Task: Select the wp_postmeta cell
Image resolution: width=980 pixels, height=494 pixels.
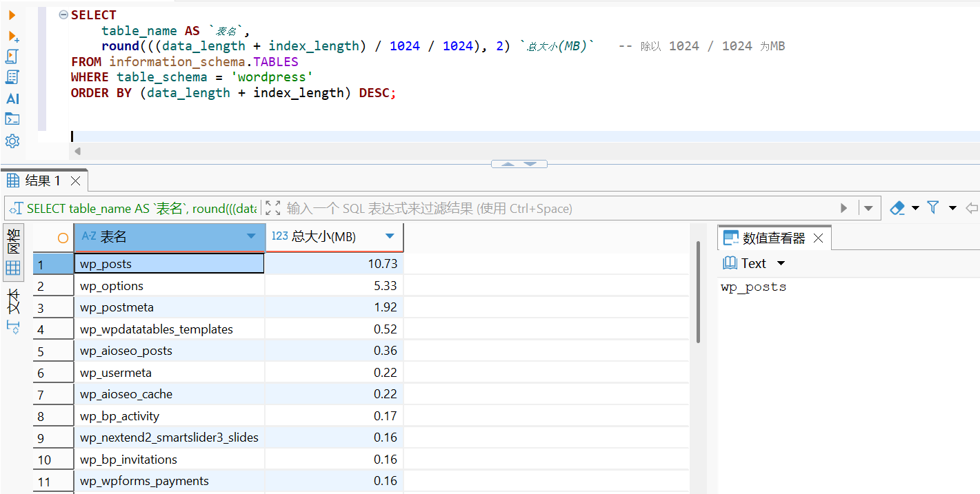Action: (169, 307)
